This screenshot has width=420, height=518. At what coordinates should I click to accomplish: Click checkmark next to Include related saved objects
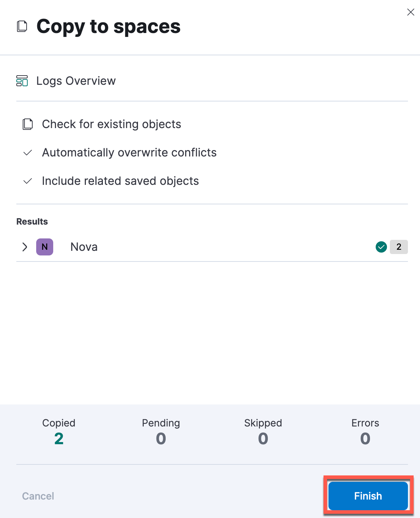[x=28, y=181]
